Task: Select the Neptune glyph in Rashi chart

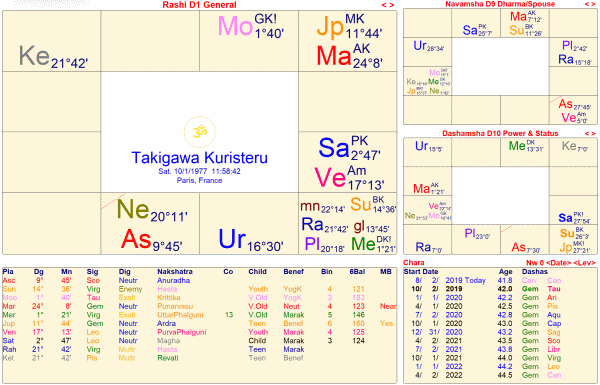Action: 133,209
